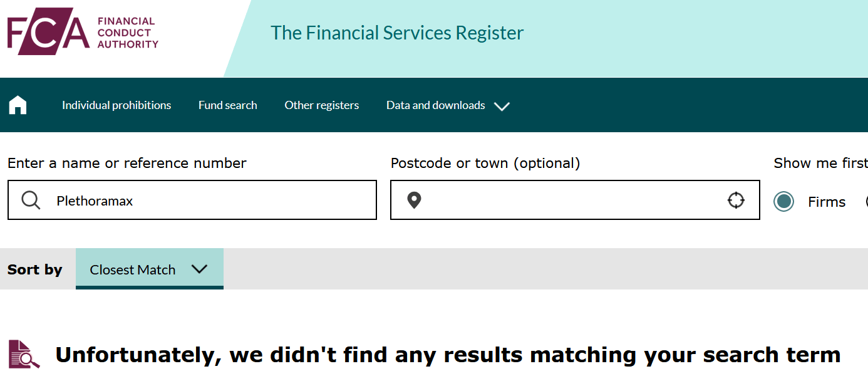The width and height of the screenshot is (868, 391).
Task: Click the map pin location icon
Action: click(414, 201)
